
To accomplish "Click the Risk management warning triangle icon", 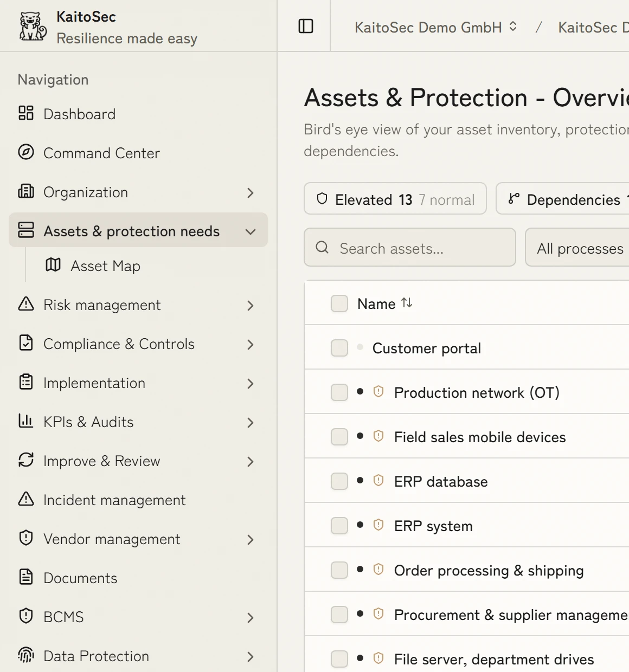I will pos(26,304).
